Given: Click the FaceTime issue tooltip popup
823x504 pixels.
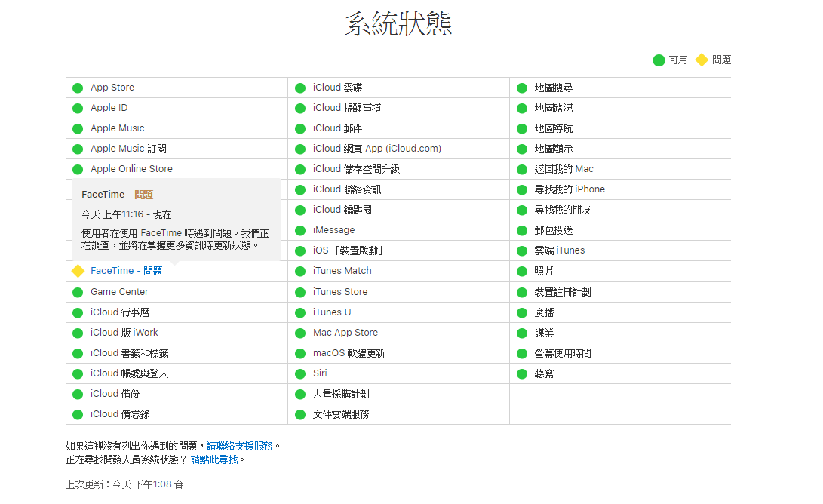Looking at the screenshot, I should (x=177, y=220).
